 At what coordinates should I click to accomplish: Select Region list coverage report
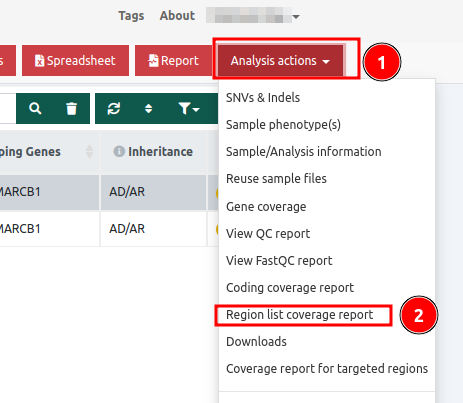[300, 315]
